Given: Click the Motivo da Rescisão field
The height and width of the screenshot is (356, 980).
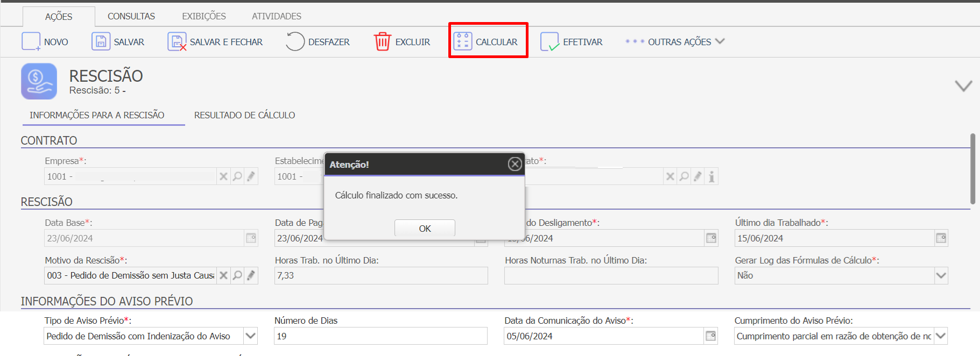Looking at the screenshot, I should (x=130, y=275).
